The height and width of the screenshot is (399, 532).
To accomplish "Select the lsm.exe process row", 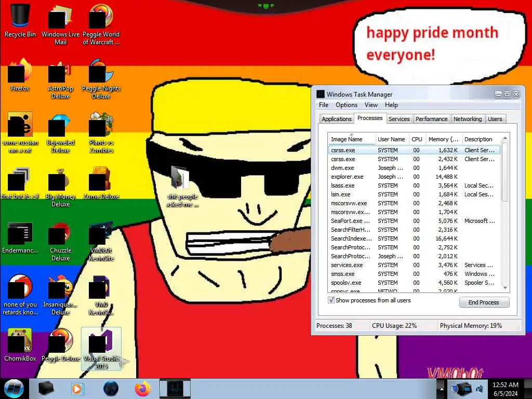I will [x=414, y=194].
